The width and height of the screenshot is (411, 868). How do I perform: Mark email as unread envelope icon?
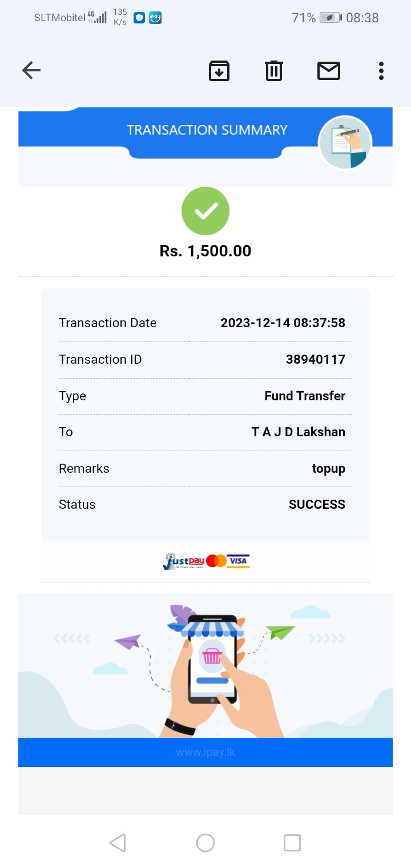click(329, 71)
